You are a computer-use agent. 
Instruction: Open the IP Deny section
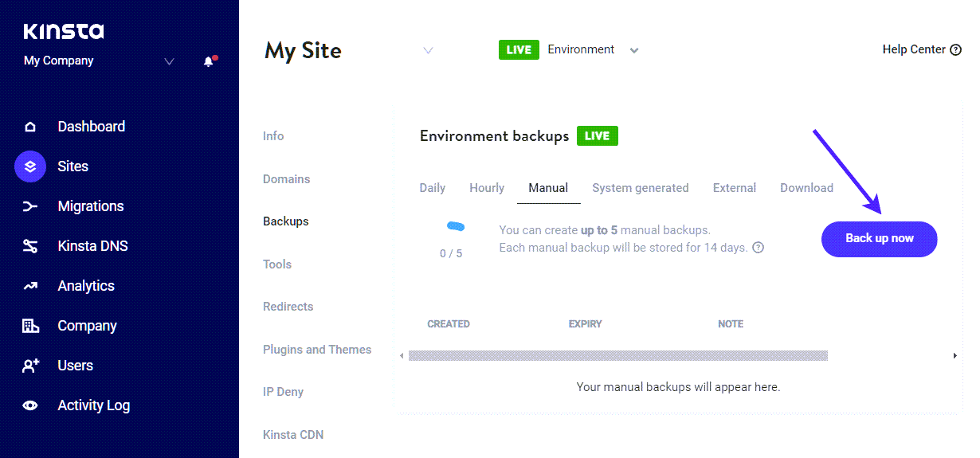[x=283, y=392]
